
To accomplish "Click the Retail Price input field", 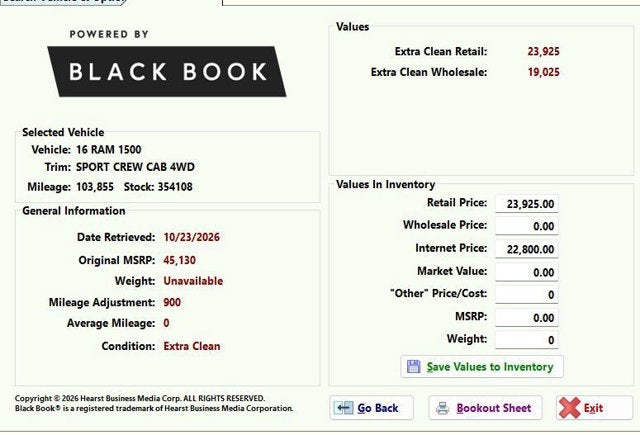I will pos(527,204).
